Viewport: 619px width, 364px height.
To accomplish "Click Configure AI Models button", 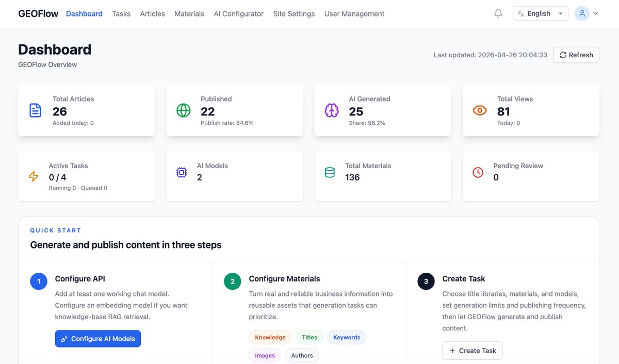I will tap(98, 339).
